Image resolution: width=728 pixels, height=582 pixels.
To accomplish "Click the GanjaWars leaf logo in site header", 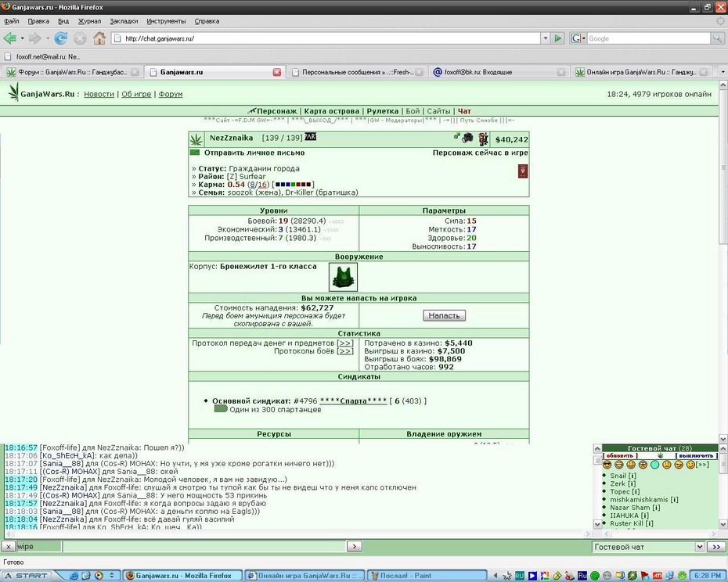I will (14, 93).
